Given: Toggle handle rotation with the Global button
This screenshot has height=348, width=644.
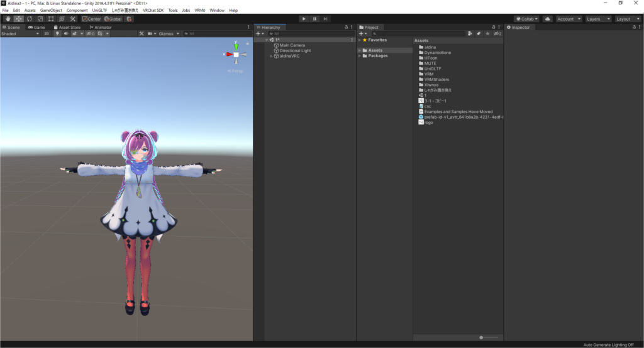Looking at the screenshot, I should pos(113,19).
